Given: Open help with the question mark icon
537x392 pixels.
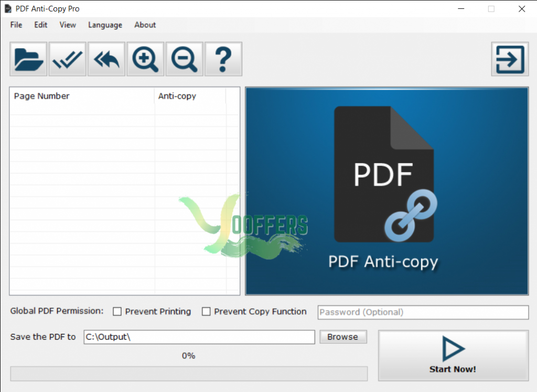Looking at the screenshot, I should click(x=223, y=59).
